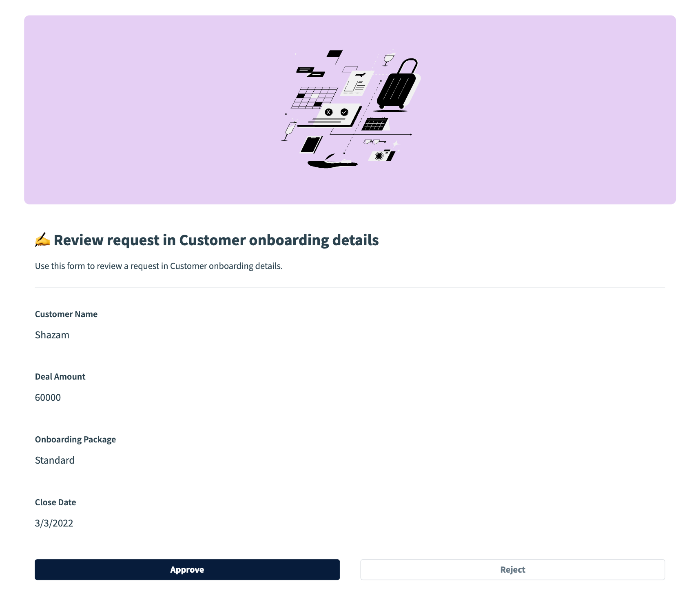This screenshot has width=700, height=591.
Task: Click the Shazam customer name value
Action: point(52,335)
